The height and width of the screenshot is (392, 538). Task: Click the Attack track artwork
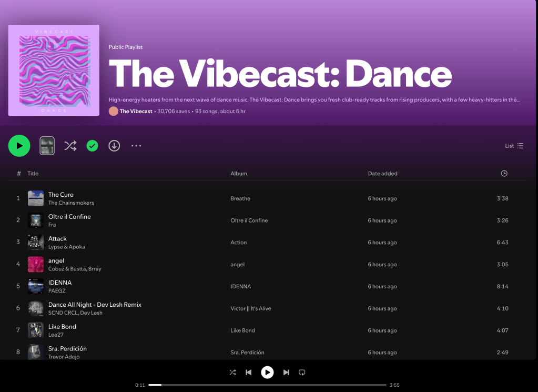(x=36, y=243)
